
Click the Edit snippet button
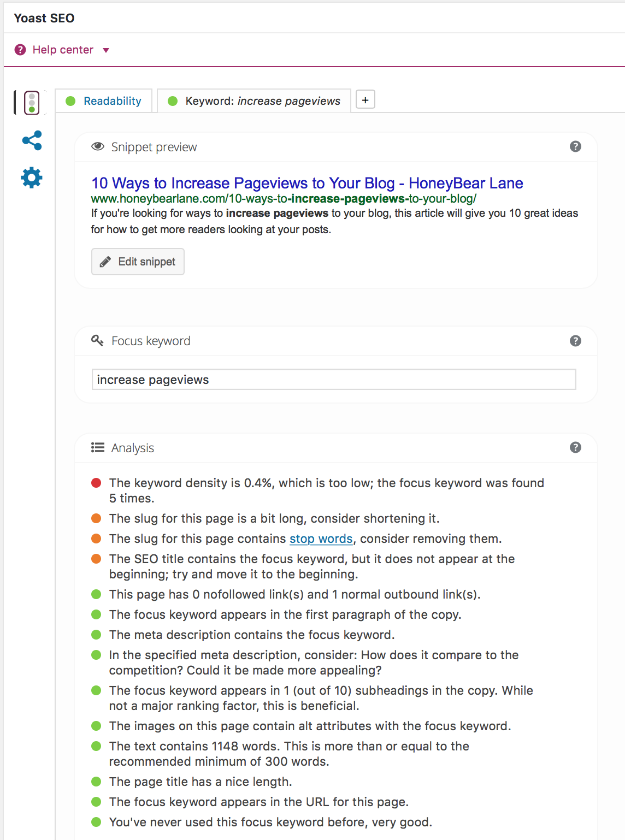[x=138, y=262]
